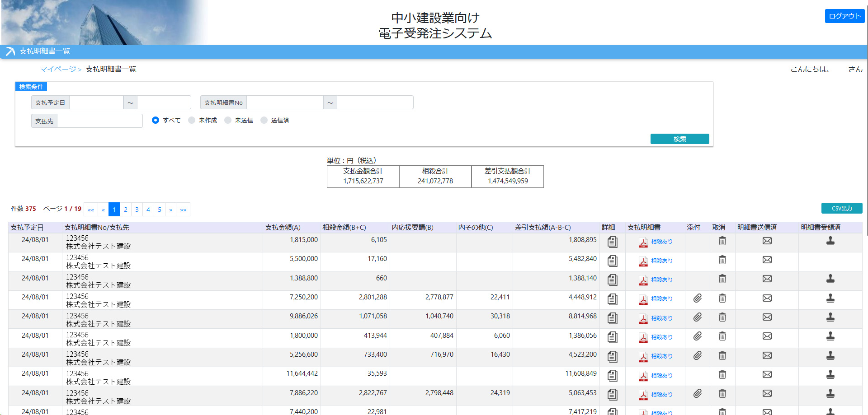Go to page 3 in pagination
This screenshot has width=868, height=415.
137,210
